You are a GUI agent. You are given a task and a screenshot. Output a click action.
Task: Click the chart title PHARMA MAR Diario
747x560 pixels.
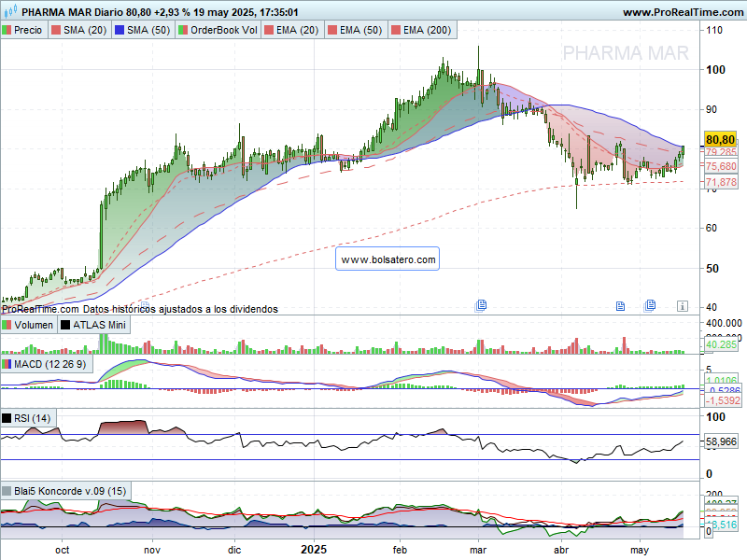[x=73, y=12]
